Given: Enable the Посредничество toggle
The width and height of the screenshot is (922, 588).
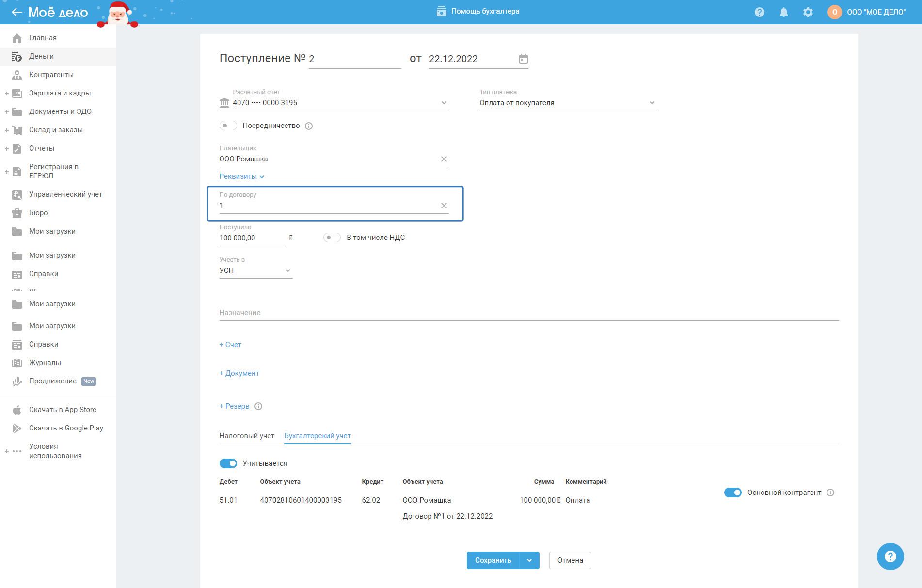Looking at the screenshot, I should (228, 126).
